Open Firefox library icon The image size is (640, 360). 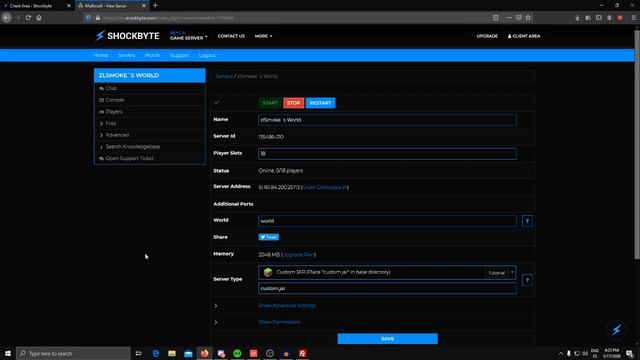pos(588,18)
